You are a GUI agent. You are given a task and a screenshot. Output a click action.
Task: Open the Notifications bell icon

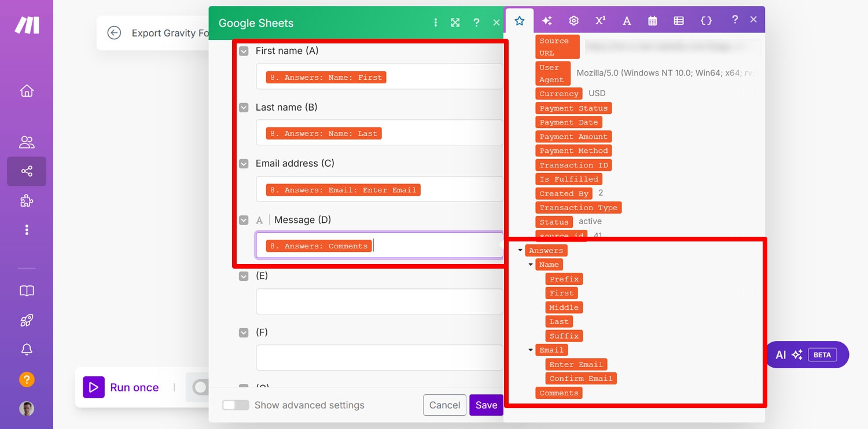tap(27, 349)
